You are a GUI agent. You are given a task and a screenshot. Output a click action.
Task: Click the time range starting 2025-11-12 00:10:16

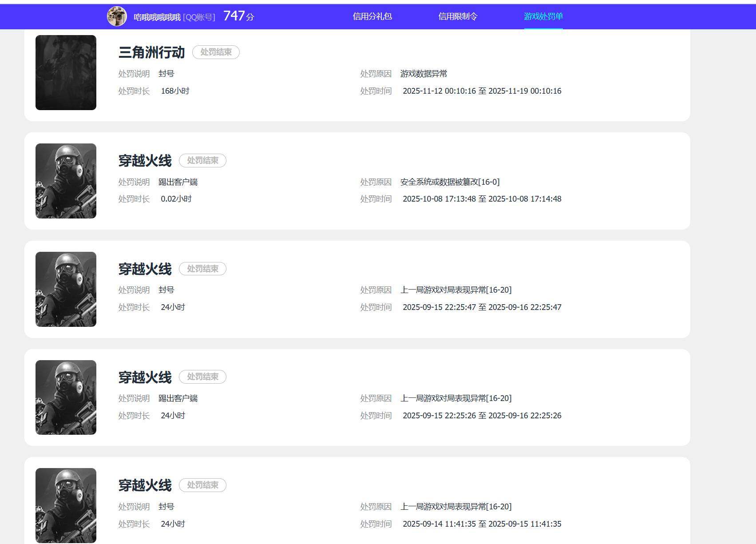[x=482, y=91]
